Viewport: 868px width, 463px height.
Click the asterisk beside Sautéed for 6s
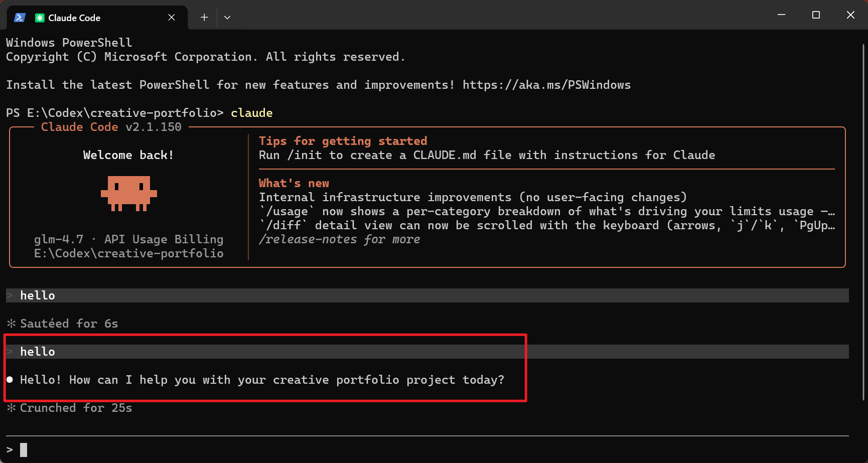tap(11, 324)
